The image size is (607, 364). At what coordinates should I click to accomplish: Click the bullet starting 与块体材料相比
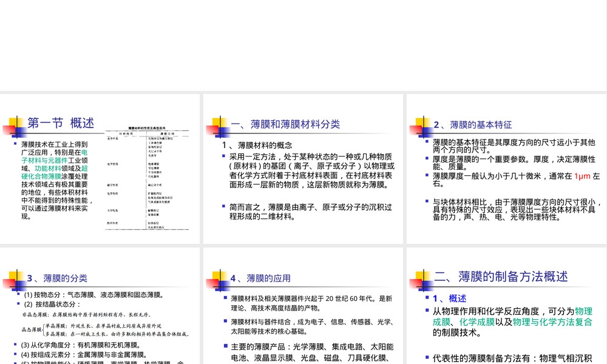tap(517, 209)
